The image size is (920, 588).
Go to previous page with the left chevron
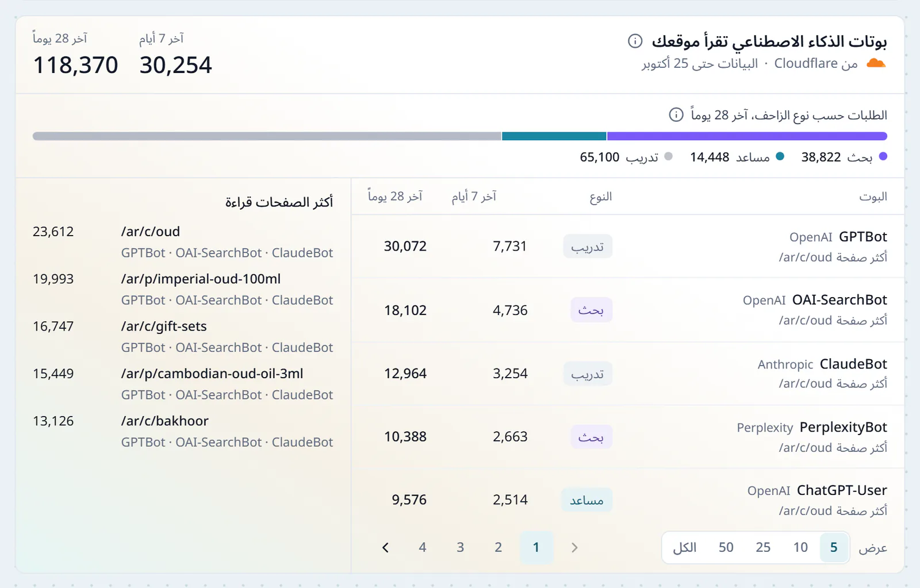tap(385, 547)
